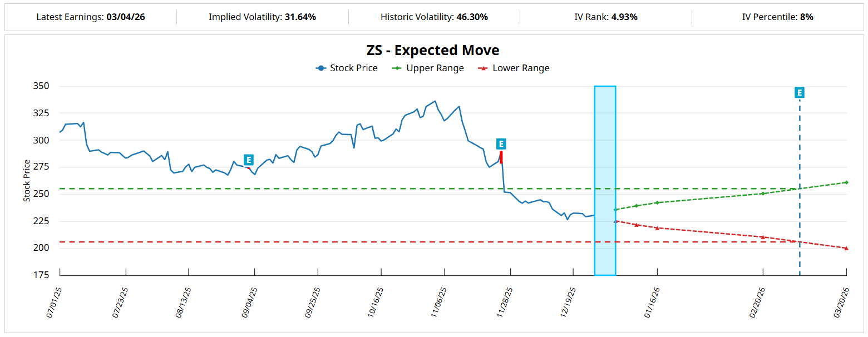Select the Upper Range endpoint at 03/20/26
Viewport: 868px width, 337px height.
tap(846, 182)
